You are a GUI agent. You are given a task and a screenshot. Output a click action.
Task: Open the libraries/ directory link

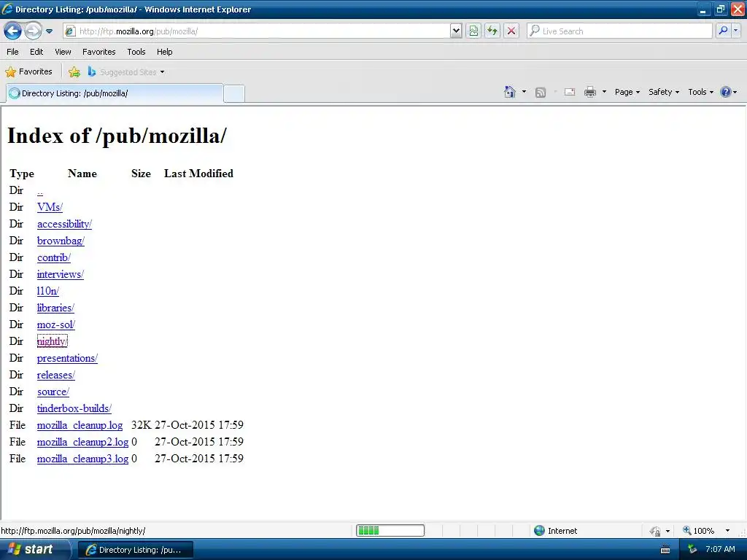pyautogui.click(x=55, y=308)
